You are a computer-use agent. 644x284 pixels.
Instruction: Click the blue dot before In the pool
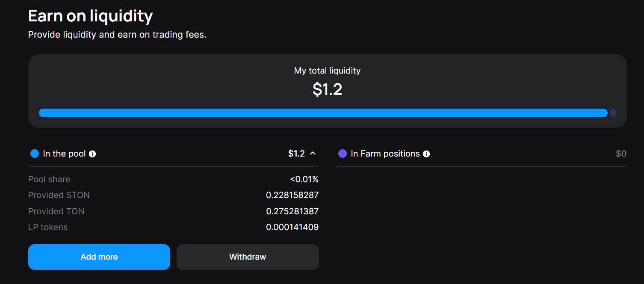coord(35,154)
